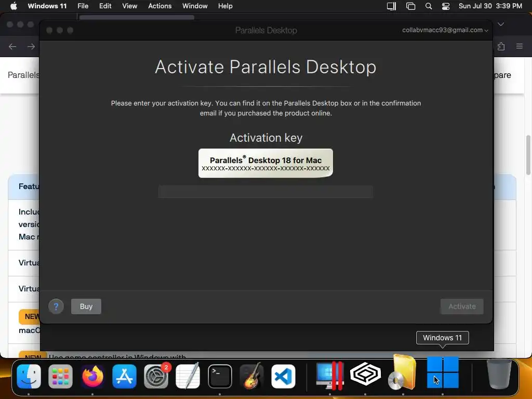The image size is (532, 399).
Task: Open Spotlight search in the menu bar
Action: tap(429, 6)
